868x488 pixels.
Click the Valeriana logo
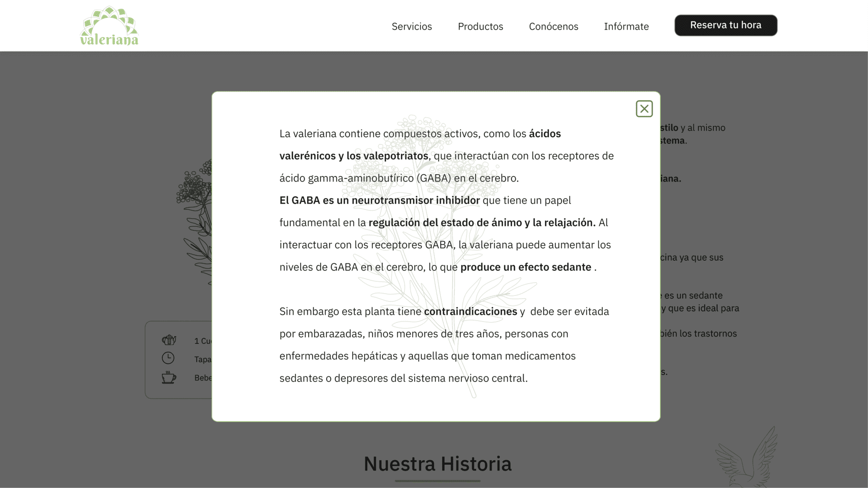109,26
